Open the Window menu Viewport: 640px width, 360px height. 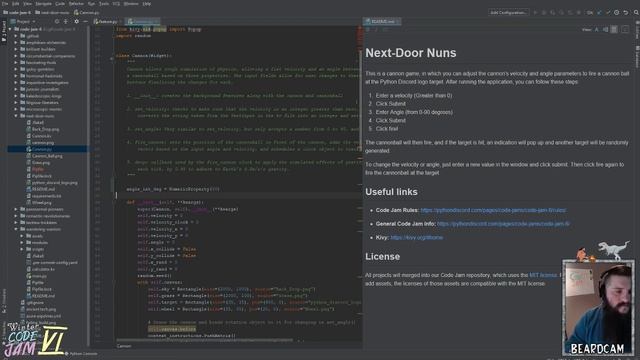pyautogui.click(x=131, y=4)
